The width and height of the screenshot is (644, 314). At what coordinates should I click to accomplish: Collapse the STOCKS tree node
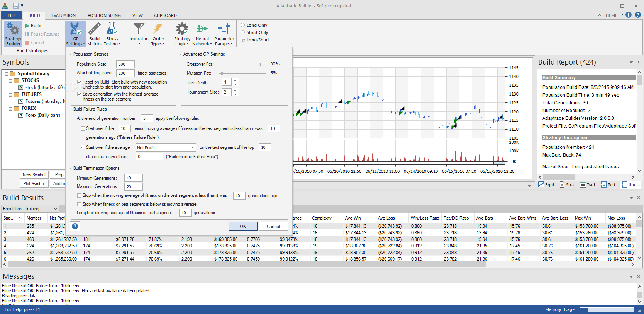click(x=11, y=81)
